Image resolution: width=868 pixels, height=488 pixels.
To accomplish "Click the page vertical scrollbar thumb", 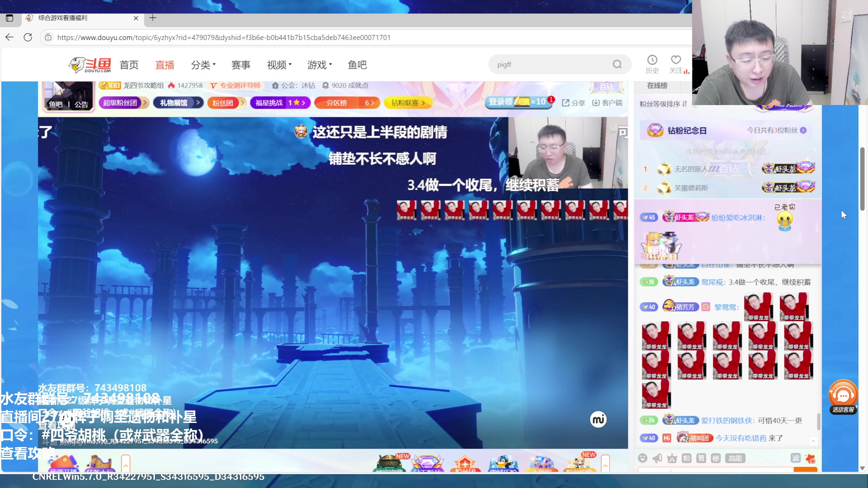I will point(862,179).
